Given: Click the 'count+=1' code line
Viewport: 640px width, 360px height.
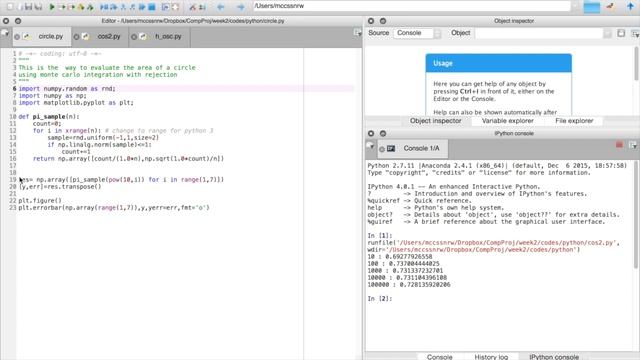Looking at the screenshot, I should [76, 151].
